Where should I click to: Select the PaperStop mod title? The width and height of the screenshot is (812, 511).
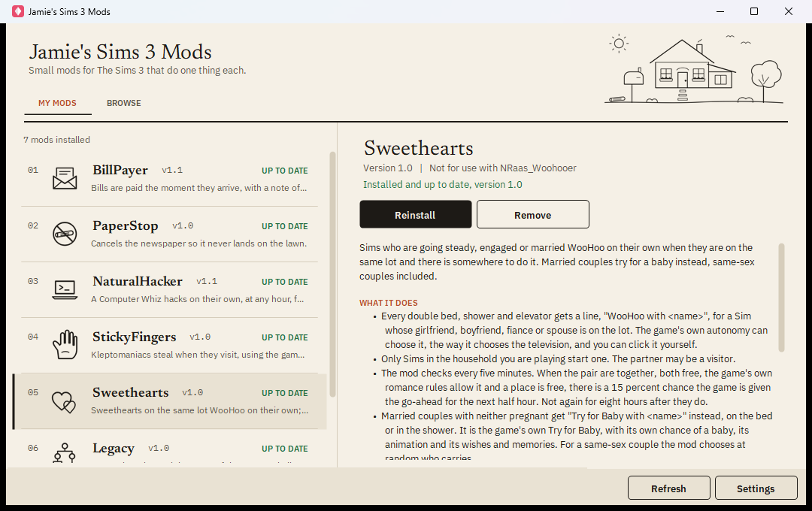pos(126,225)
